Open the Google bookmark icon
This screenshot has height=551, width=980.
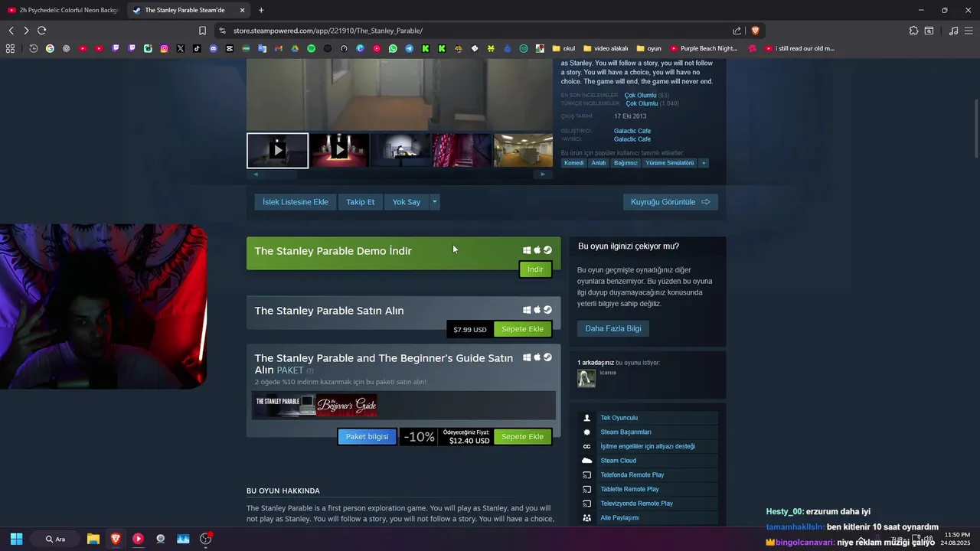(x=50, y=48)
